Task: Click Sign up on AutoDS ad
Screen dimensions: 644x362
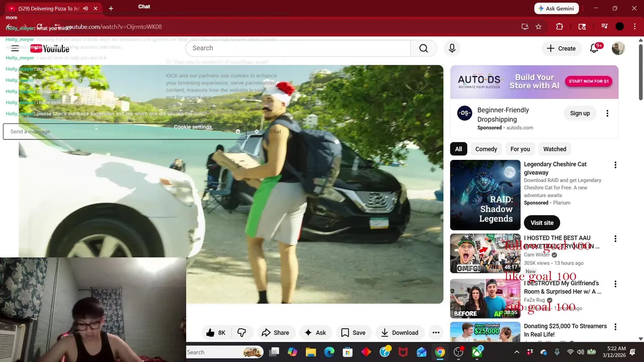Action: [x=580, y=114]
